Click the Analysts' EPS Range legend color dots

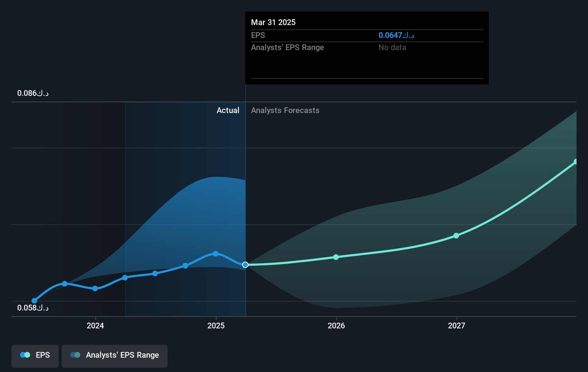pos(75,355)
